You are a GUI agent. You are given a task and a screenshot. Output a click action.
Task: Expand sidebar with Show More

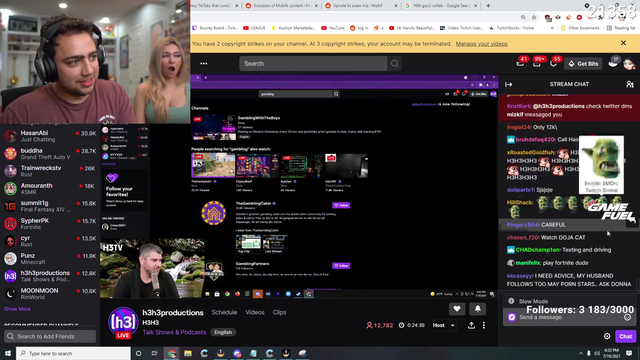(17, 309)
